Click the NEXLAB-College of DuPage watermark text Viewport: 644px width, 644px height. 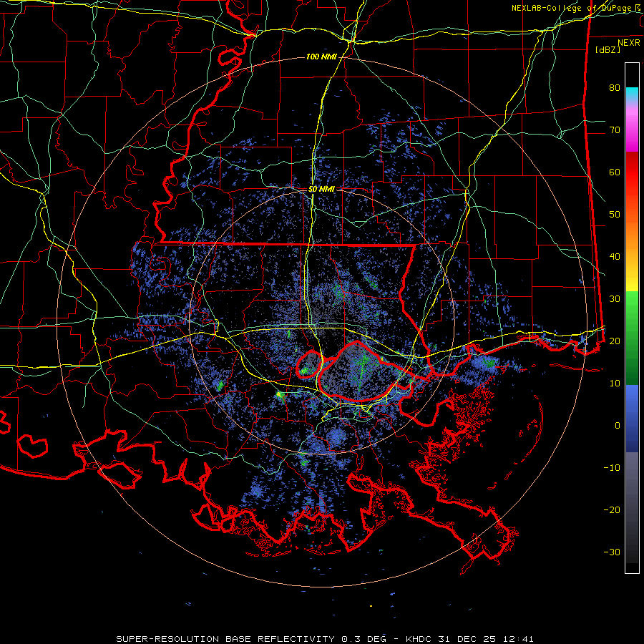point(575,8)
